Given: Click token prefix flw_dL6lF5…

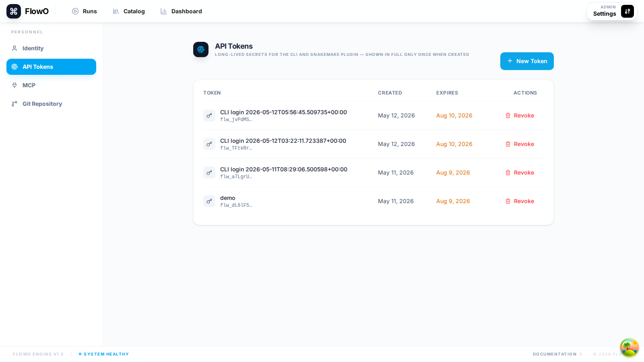Looking at the screenshot, I should coord(236,205).
